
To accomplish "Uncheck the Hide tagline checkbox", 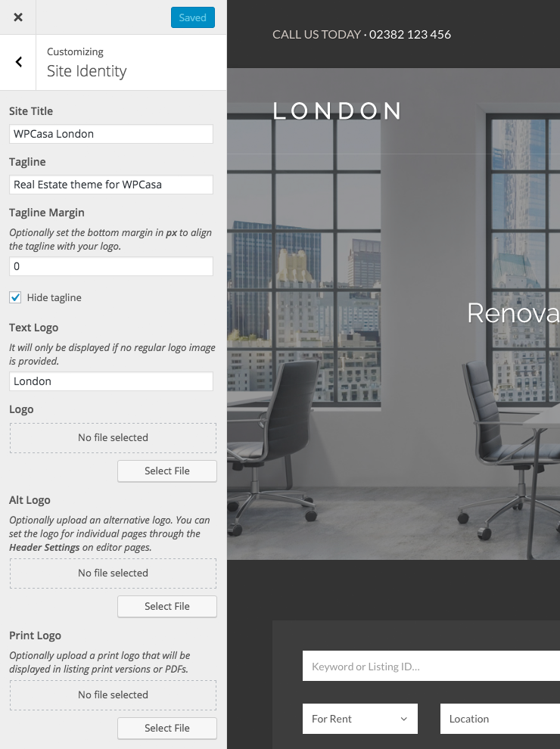I will (x=15, y=297).
